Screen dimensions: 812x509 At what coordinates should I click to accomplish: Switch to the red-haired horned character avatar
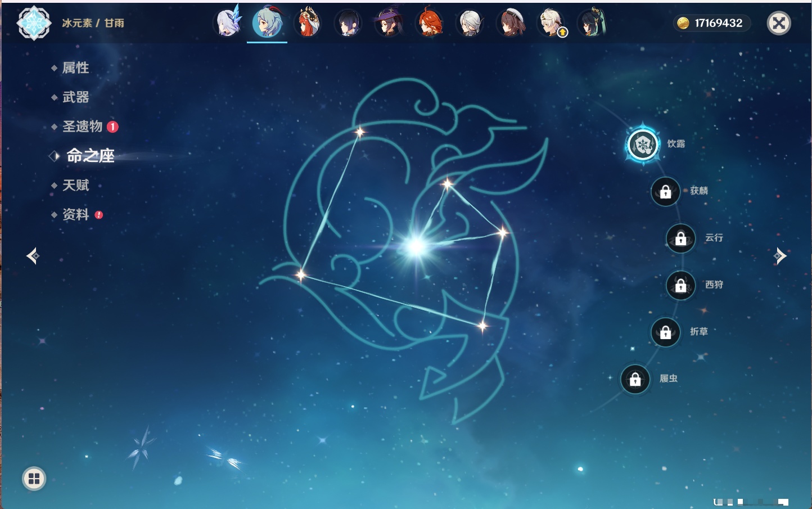point(308,23)
